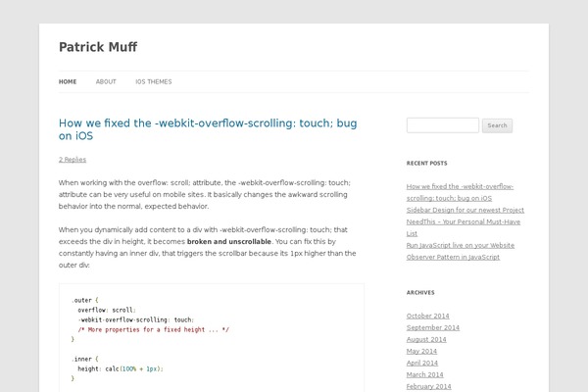Select the ARCHIVES heading
The image size is (588, 392).
[x=420, y=293]
